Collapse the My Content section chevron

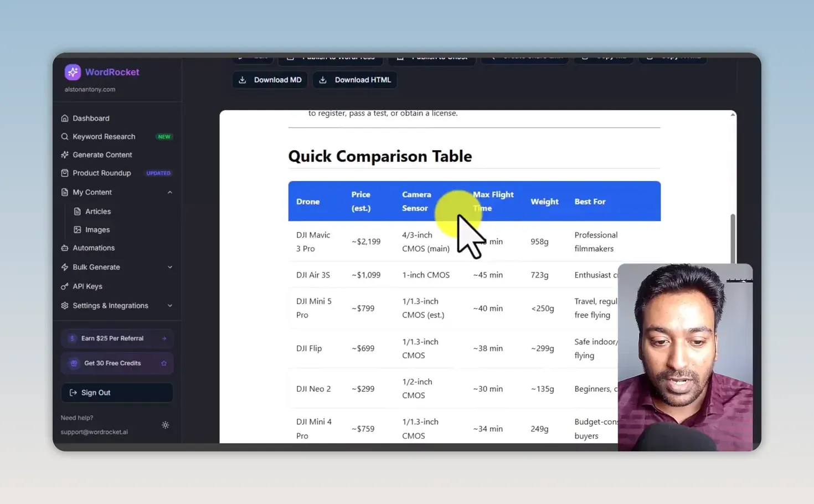click(x=170, y=192)
